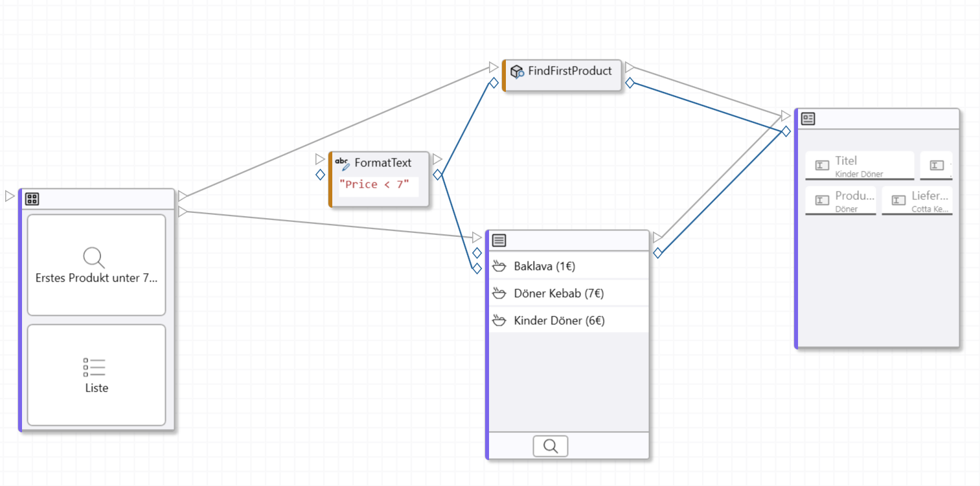Click the bowl icon beside Baklava (1€)
Viewport: 980px width, 486px height.
(499, 266)
